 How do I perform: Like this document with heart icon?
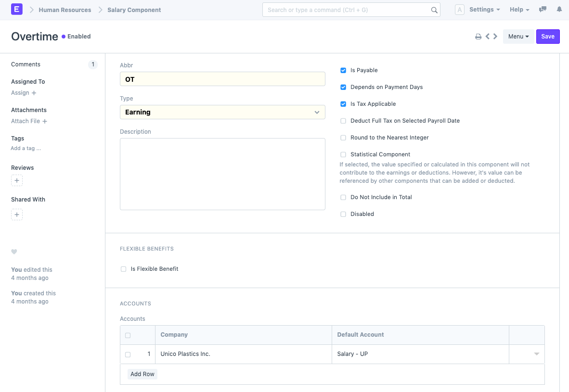click(14, 252)
